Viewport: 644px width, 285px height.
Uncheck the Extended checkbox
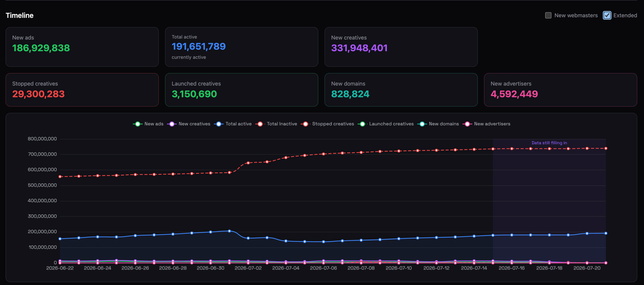click(x=607, y=15)
